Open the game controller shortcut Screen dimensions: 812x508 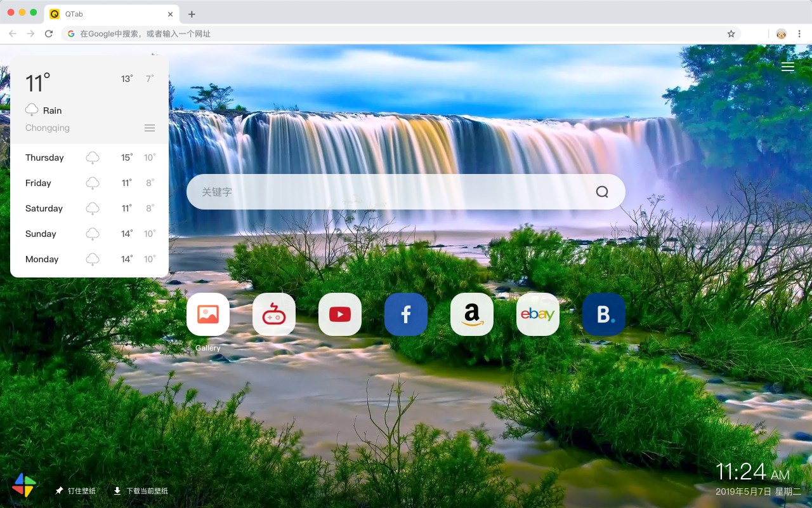pos(274,314)
